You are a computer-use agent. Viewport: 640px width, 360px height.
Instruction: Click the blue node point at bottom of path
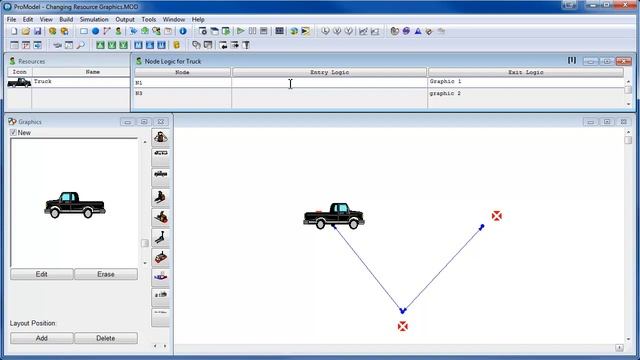[402, 311]
